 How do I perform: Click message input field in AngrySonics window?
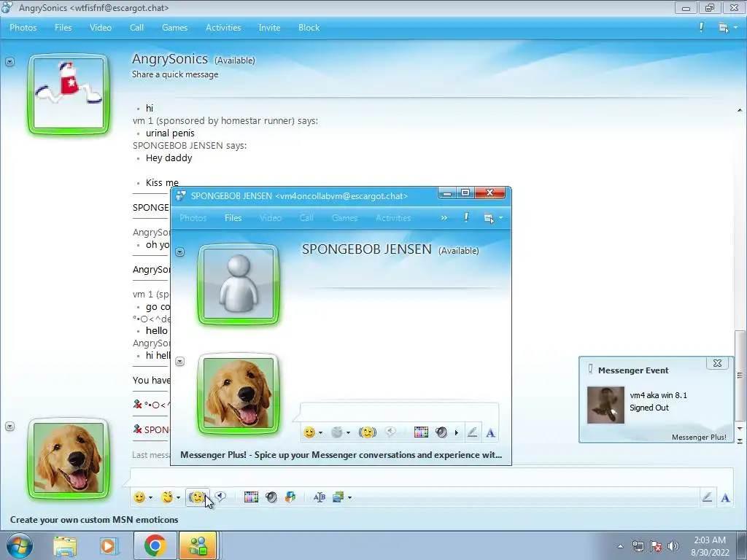click(x=431, y=477)
